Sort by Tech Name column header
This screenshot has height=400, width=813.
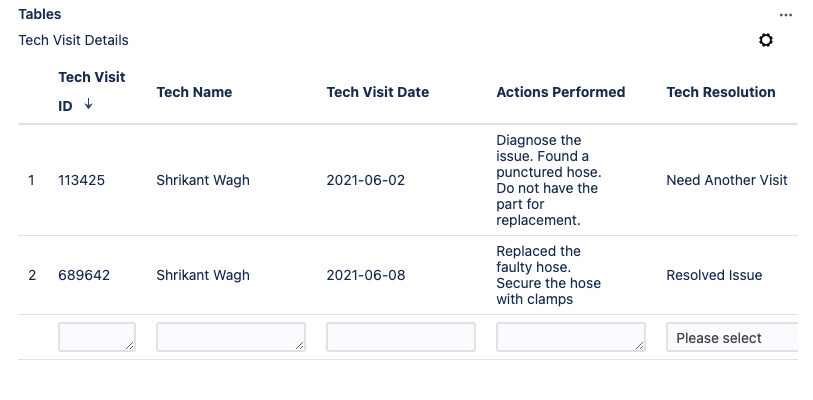point(194,92)
